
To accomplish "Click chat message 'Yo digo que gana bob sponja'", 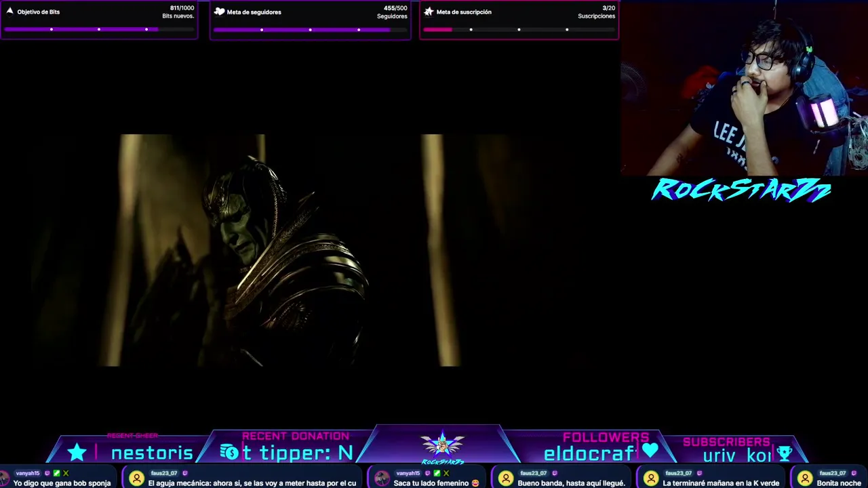I will [x=62, y=483].
